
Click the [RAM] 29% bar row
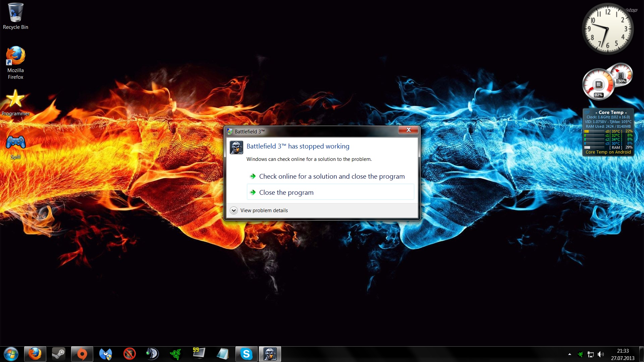click(608, 147)
